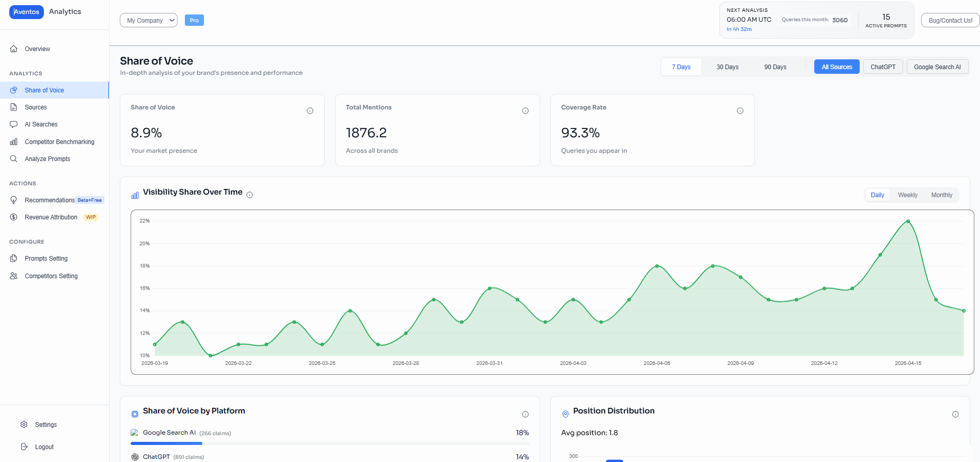This screenshot has height=462, width=980.
Task: Switch time range to 30 Days
Action: (727, 67)
